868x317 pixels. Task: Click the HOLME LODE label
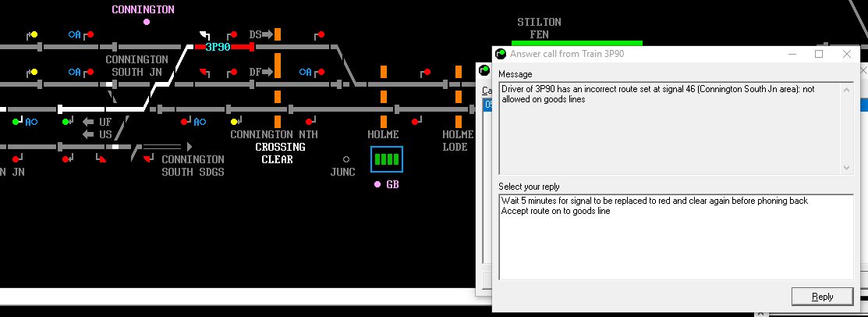tap(458, 141)
